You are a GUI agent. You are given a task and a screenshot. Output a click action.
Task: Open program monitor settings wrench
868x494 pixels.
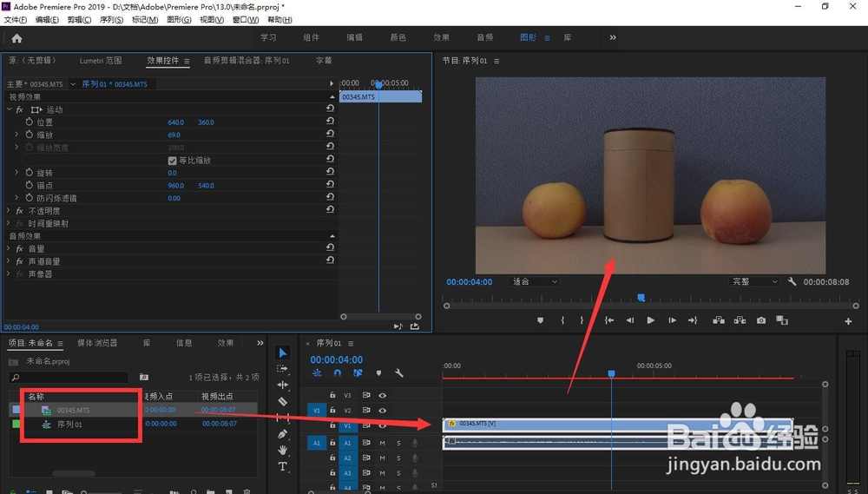pyautogui.click(x=792, y=281)
